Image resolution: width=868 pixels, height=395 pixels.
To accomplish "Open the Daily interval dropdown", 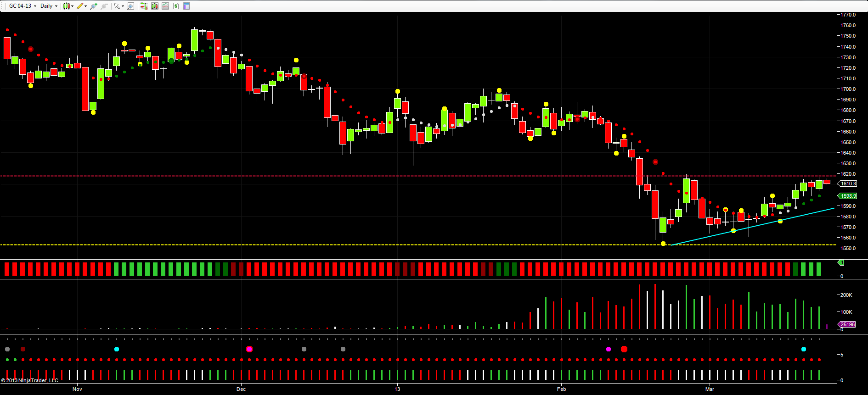I will click(x=49, y=6).
